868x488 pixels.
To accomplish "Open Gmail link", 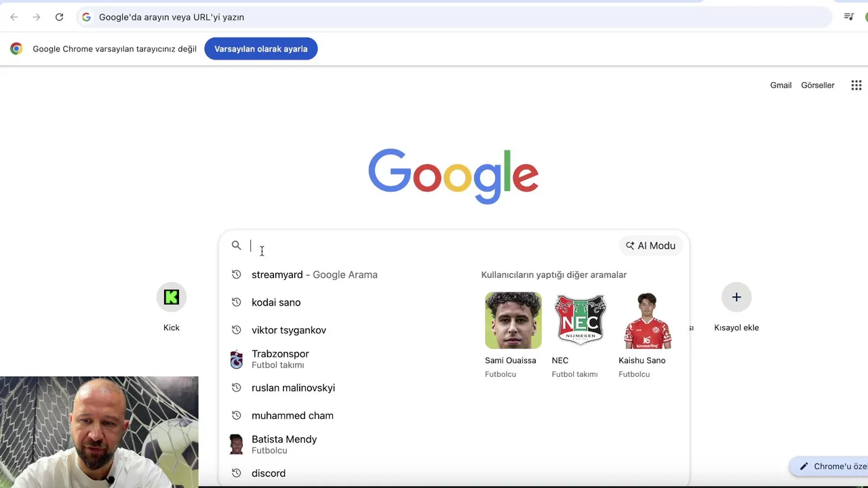I will 781,85.
